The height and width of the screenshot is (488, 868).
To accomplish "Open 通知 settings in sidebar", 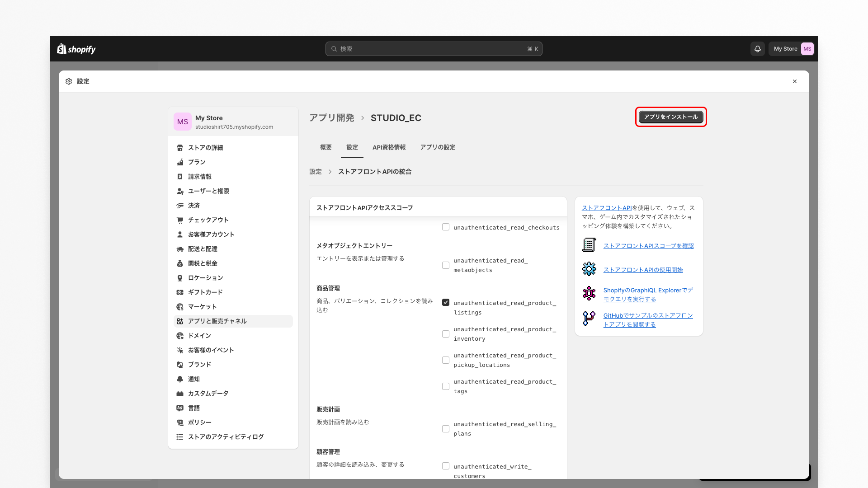I will (233, 379).
